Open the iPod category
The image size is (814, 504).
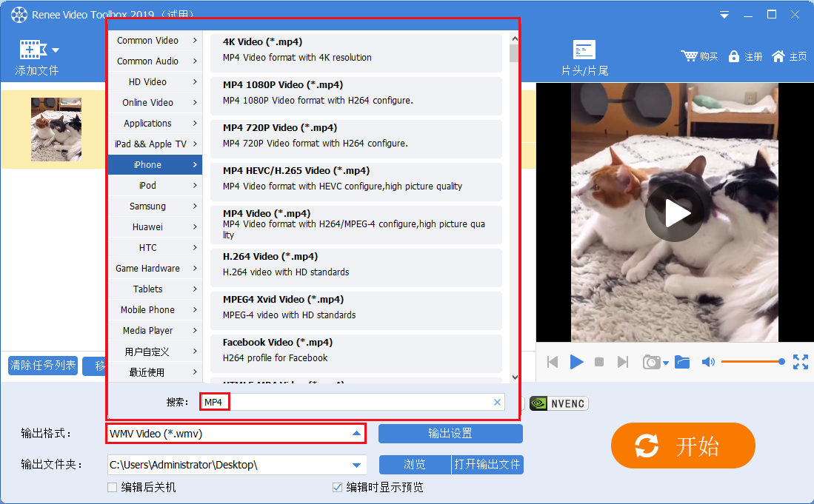pos(156,186)
